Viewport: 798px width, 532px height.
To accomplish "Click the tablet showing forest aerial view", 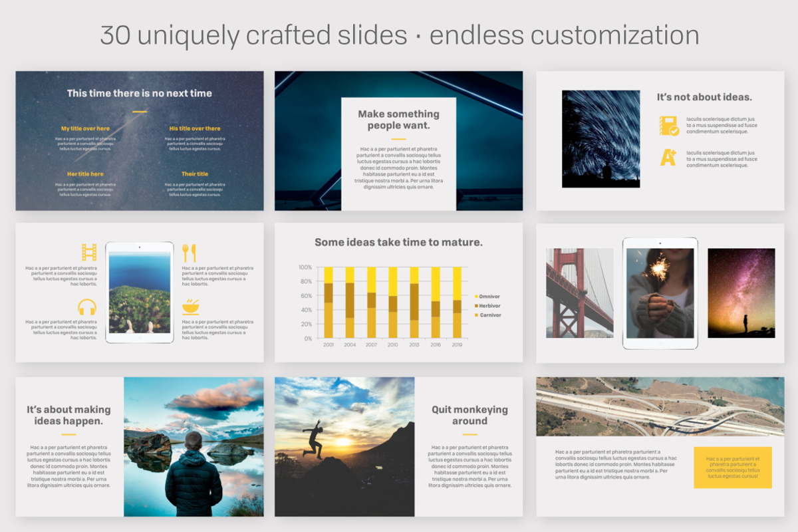I will pos(140,293).
